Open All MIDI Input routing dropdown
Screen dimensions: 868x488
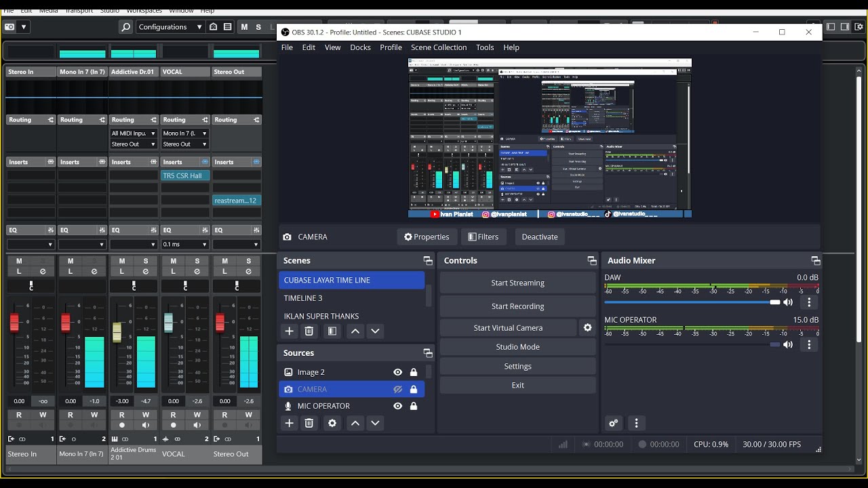pos(134,134)
